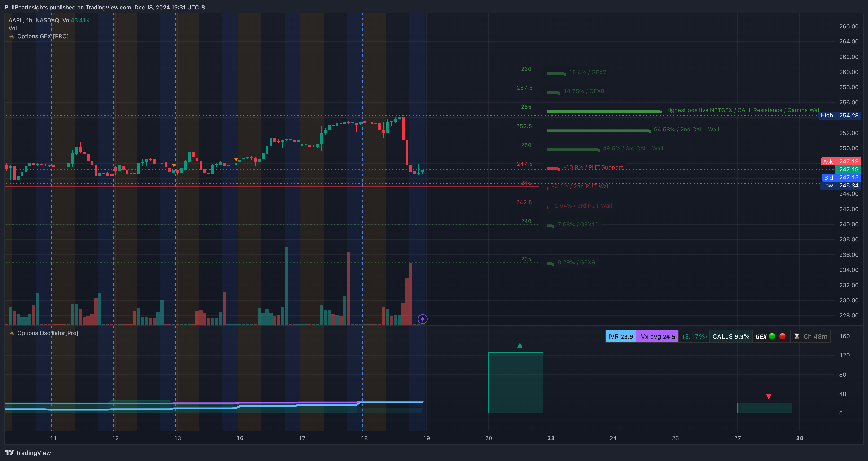This screenshot has width=868, height=461.
Task: Click the CALL$ 9.9% badge
Action: click(731, 336)
